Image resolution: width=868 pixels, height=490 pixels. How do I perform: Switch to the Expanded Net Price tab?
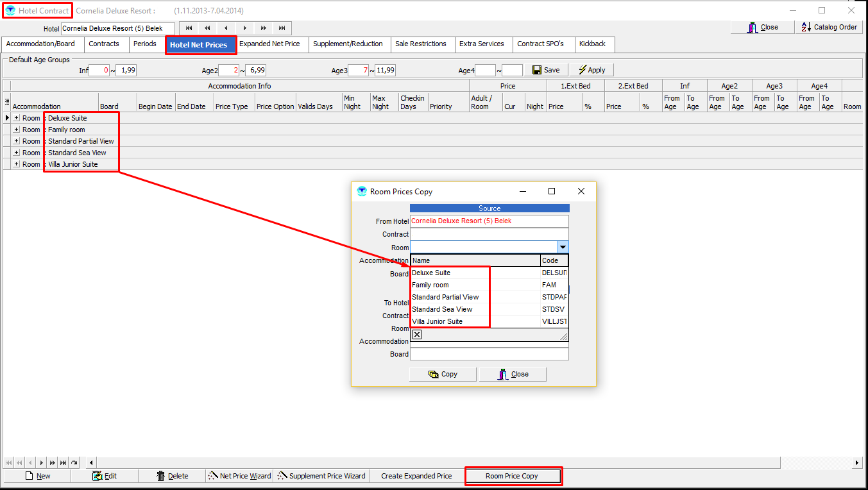[269, 44]
